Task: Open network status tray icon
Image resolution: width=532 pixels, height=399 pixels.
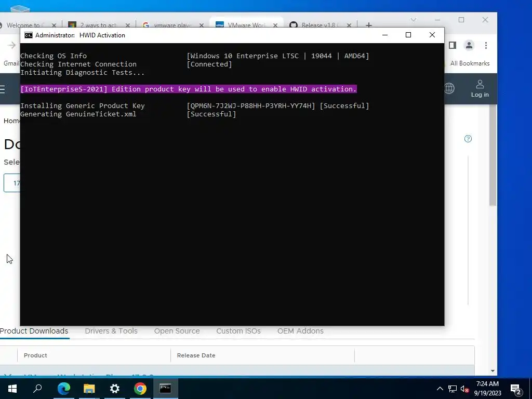Action: (x=453, y=389)
